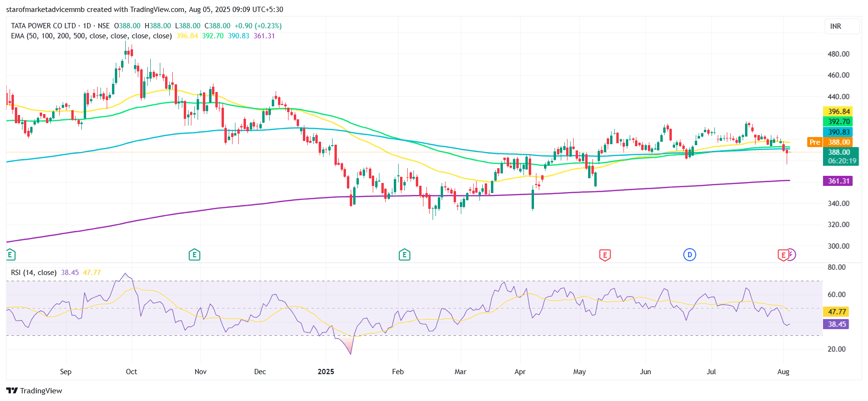Screen dimensions: 868x401
Task: Click the Aug label on the time axis
Action: 783,372
